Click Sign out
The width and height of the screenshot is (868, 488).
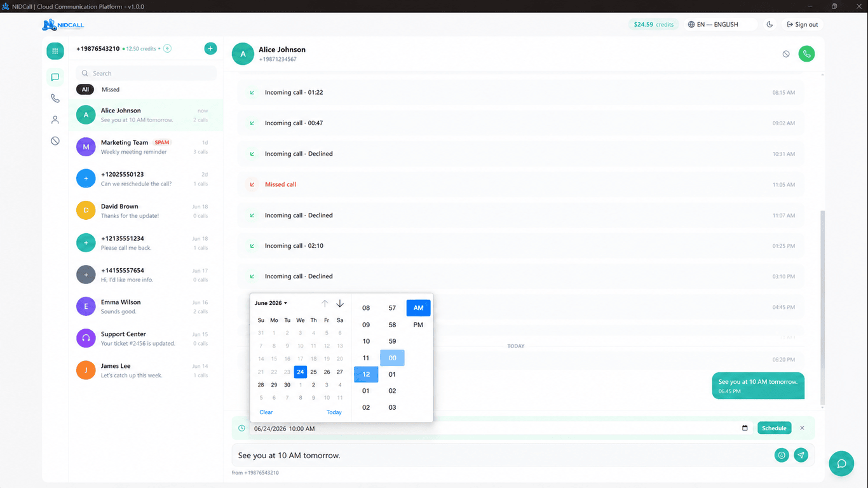pos(802,25)
